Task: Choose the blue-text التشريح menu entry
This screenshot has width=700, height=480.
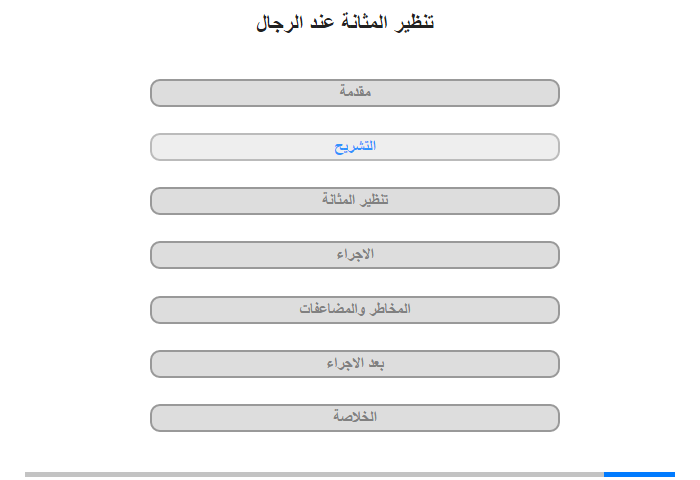Action: 354,147
